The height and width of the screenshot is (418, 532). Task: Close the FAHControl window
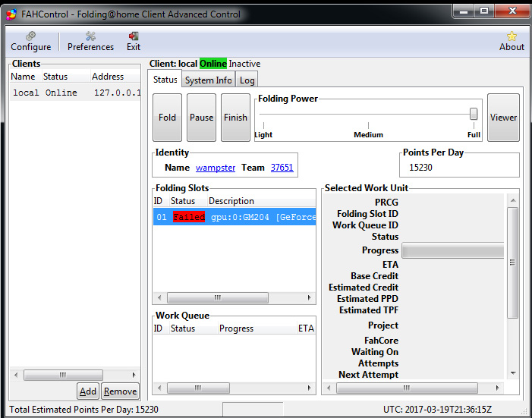tap(512, 12)
